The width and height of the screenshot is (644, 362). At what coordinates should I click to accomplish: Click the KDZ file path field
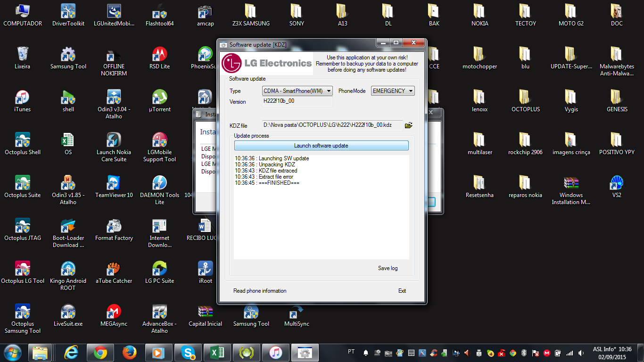332,125
